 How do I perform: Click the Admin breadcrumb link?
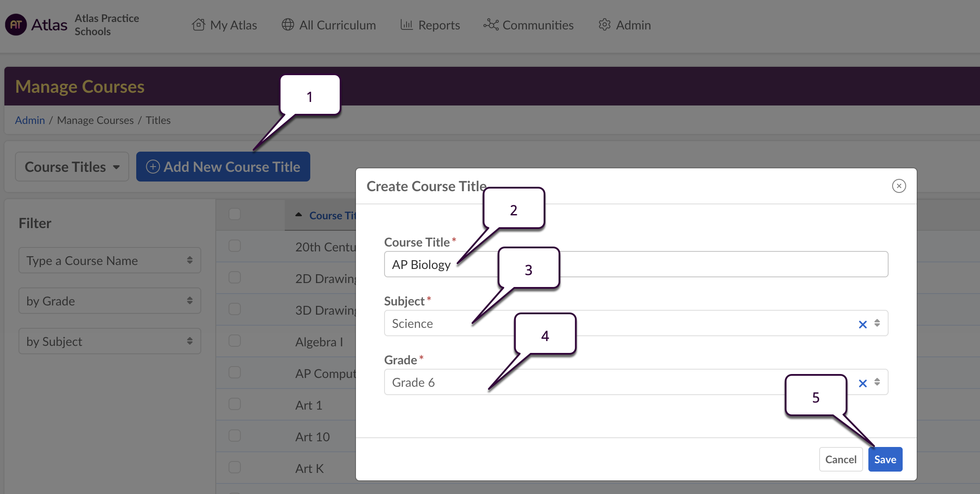30,120
